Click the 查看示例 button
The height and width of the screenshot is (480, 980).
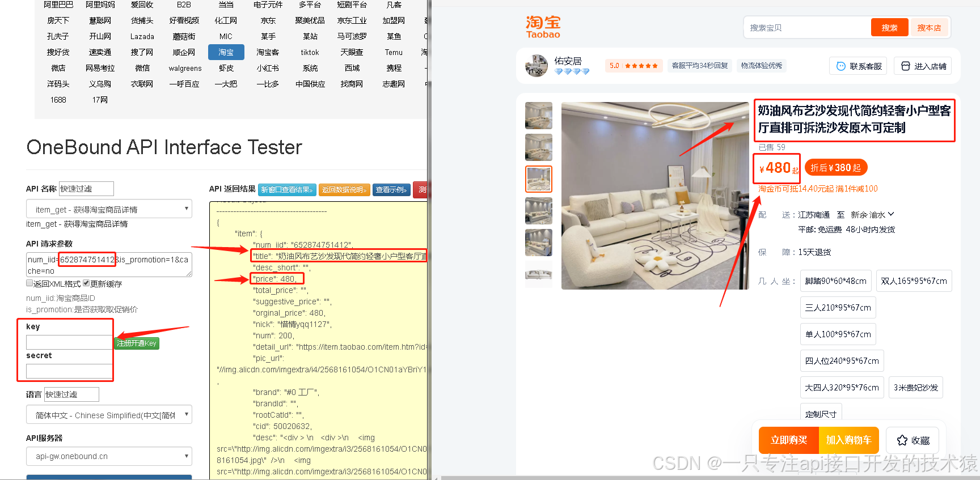391,190
